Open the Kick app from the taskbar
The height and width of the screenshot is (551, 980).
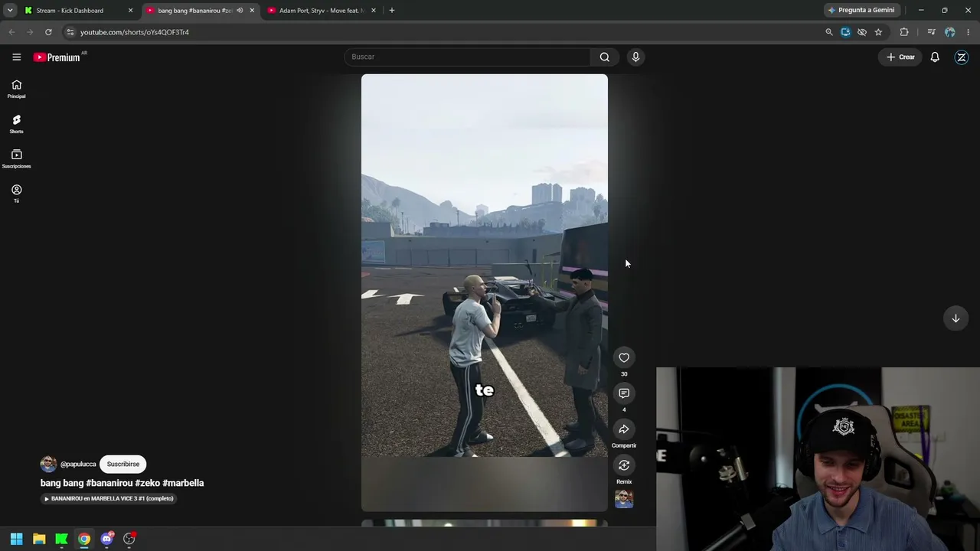[61, 539]
